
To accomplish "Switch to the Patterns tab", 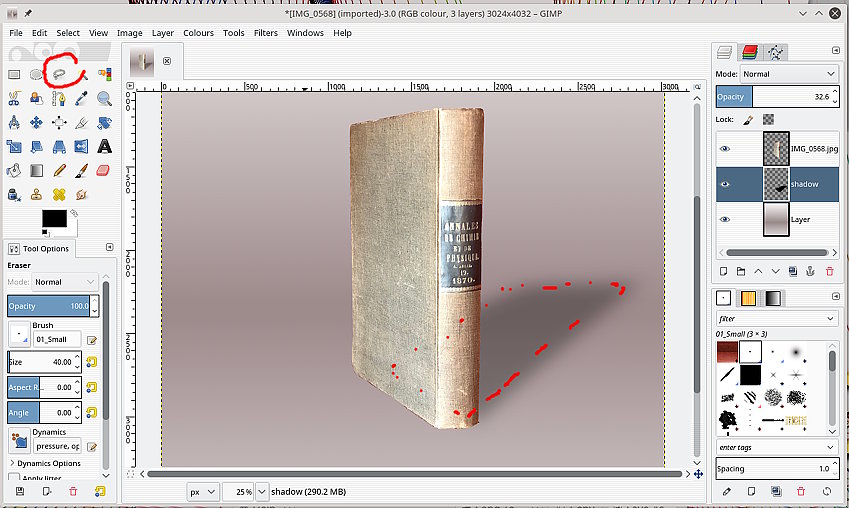I will (x=748, y=298).
